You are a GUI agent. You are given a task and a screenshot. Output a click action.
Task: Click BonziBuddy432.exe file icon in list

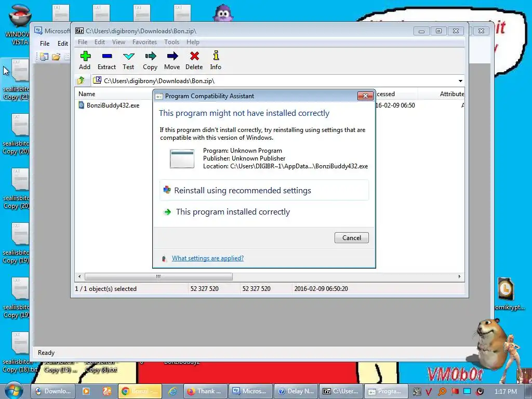click(81, 105)
